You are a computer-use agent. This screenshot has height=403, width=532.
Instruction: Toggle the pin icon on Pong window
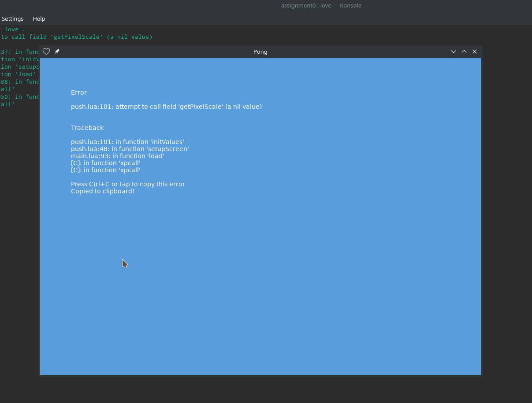[57, 52]
